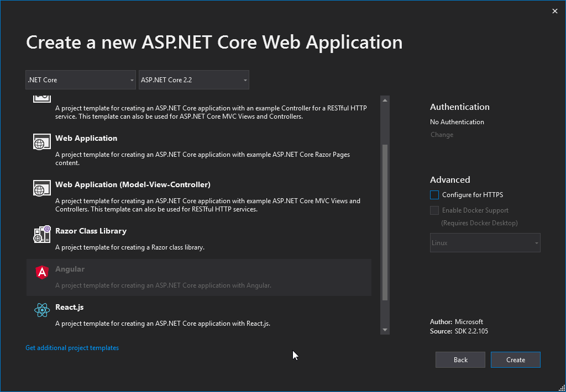566x392 pixels.
Task: Open the ASP.NET Core 2.2 version dropdown
Action: [x=193, y=80]
